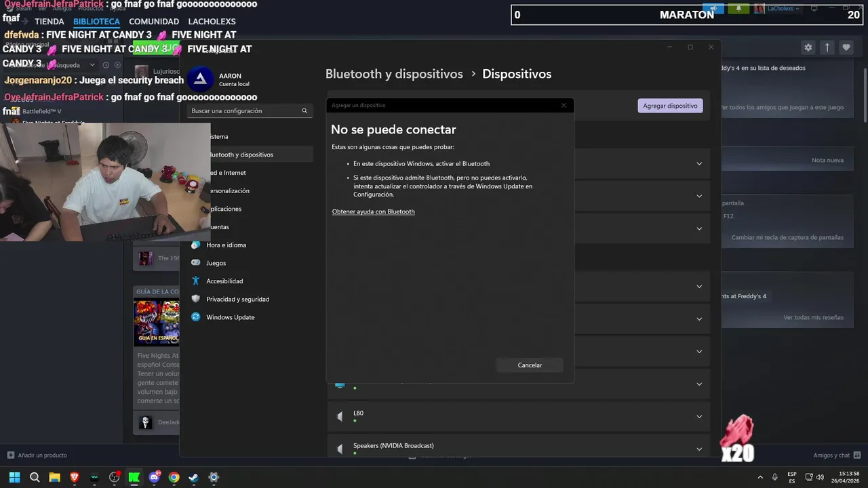This screenshot has height=488, width=868.
Task: Click the Hora e idioma globe icon
Action: pos(196,245)
